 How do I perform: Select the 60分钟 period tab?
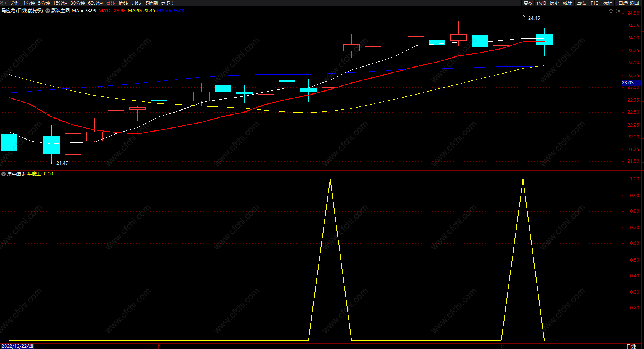pyautogui.click(x=95, y=3)
